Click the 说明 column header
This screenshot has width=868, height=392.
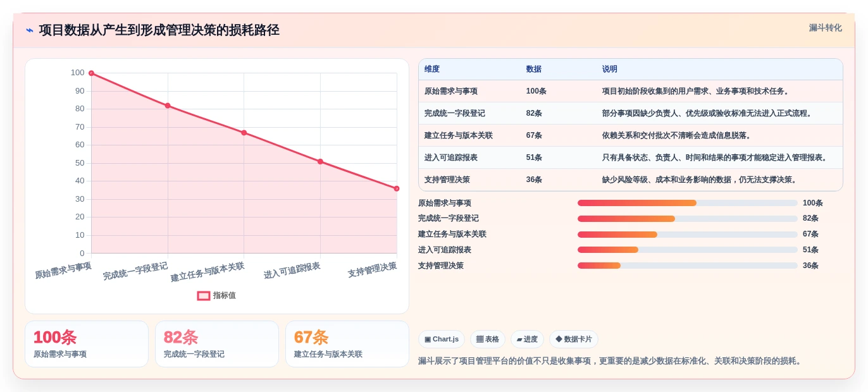pos(610,69)
